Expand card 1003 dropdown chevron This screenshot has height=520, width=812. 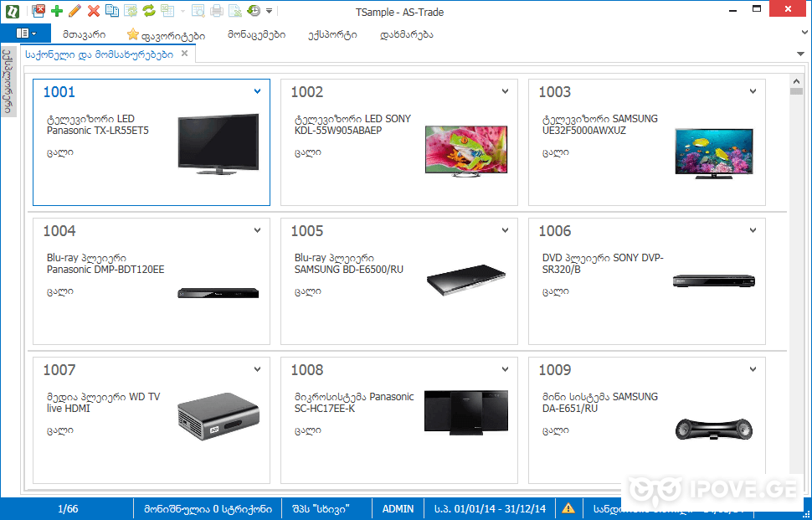(753, 91)
